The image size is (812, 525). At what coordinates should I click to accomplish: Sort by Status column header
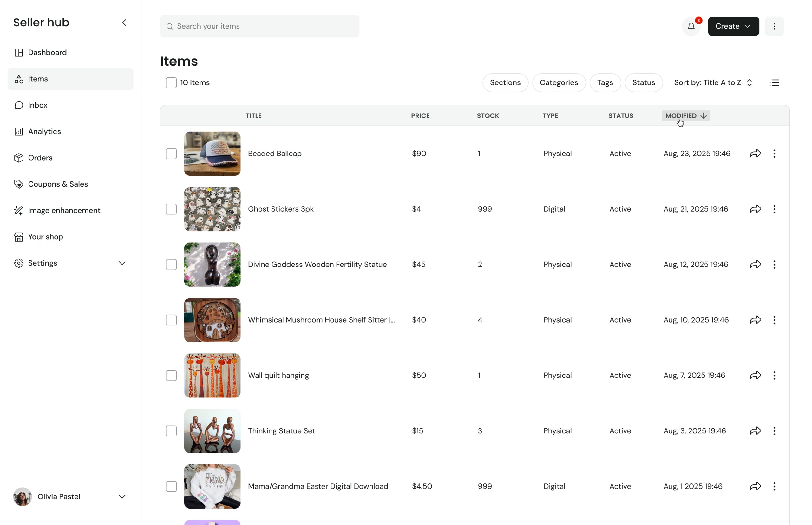coord(621,116)
